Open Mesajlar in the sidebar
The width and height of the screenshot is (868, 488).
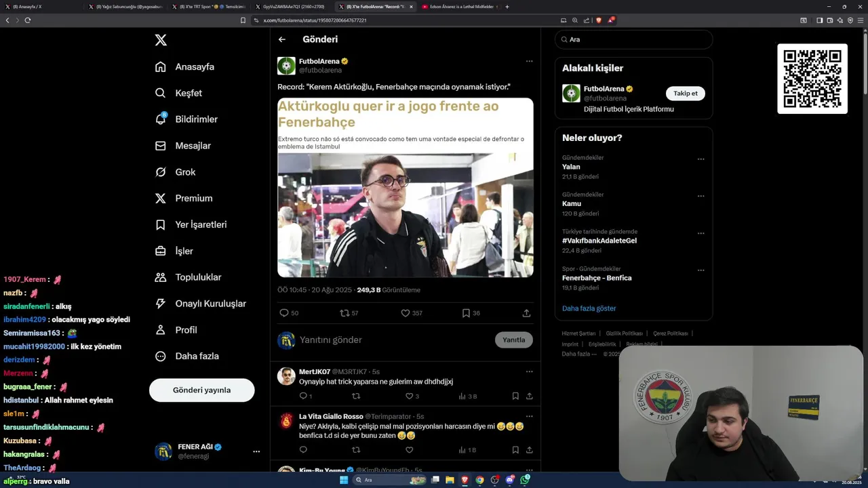(x=182, y=146)
